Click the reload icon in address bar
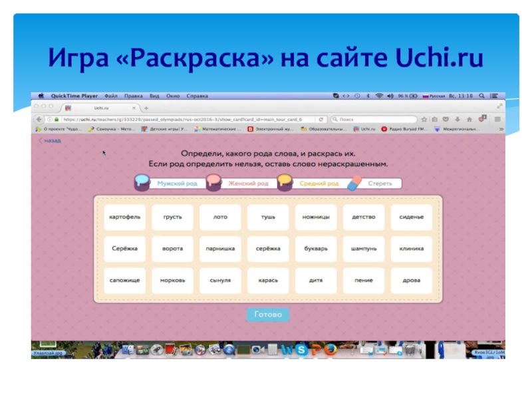This screenshot has width=532, height=399. [x=321, y=120]
